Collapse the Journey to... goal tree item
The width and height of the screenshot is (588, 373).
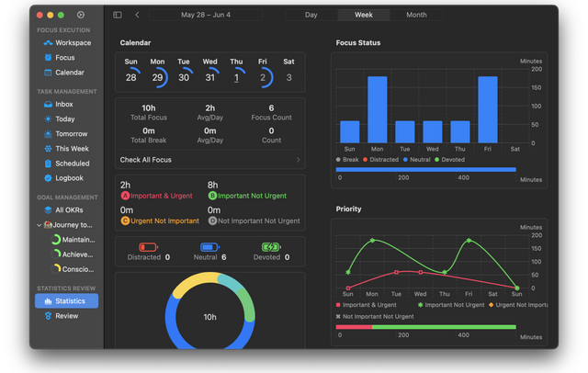click(x=40, y=225)
